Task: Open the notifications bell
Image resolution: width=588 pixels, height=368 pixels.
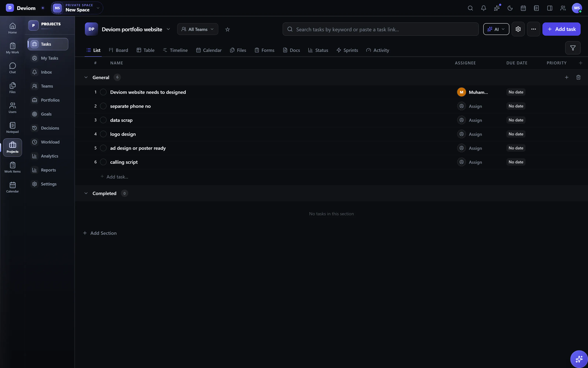Action: click(483, 8)
